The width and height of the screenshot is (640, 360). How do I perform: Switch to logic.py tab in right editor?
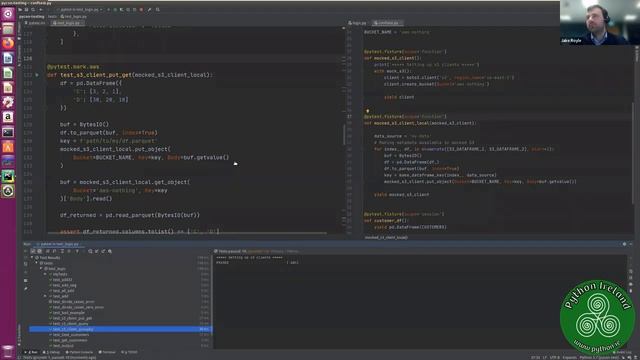[x=358, y=23]
